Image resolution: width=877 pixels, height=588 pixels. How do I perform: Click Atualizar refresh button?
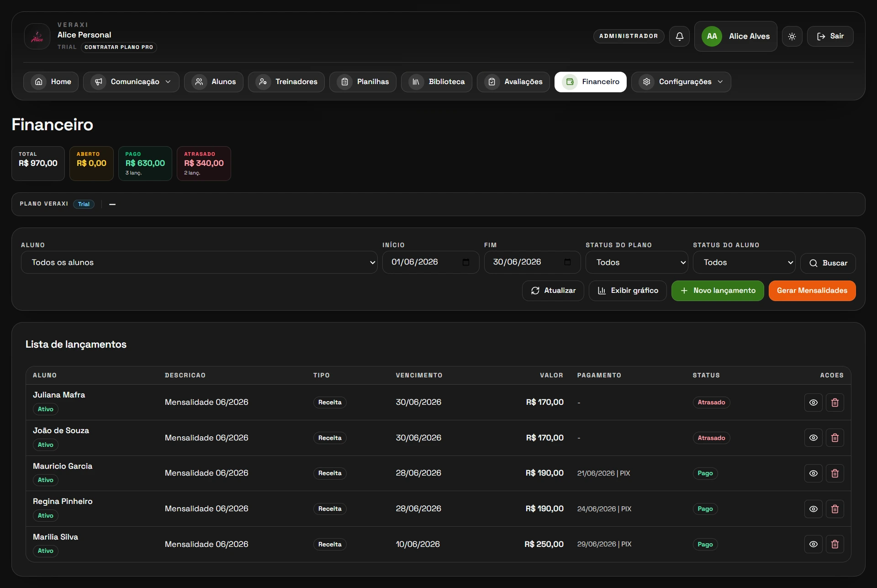[553, 291]
